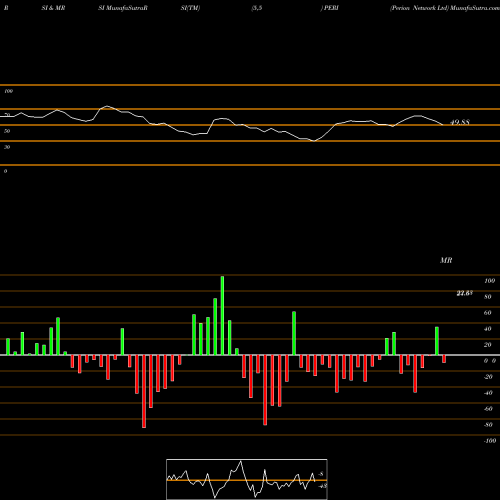This screenshot has height=500, width=500.
Task: Click the tallest green MR histogram bar
Action: pos(222,315)
